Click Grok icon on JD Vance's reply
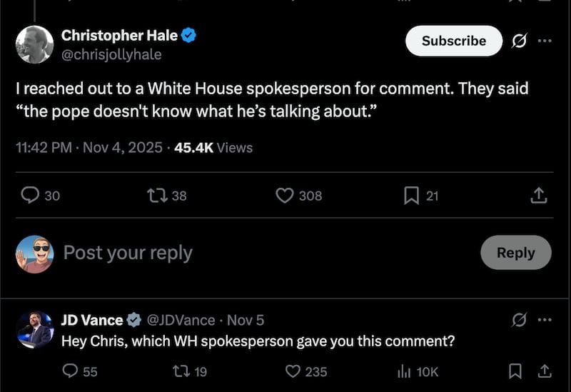This screenshot has height=392, width=571. (520, 320)
